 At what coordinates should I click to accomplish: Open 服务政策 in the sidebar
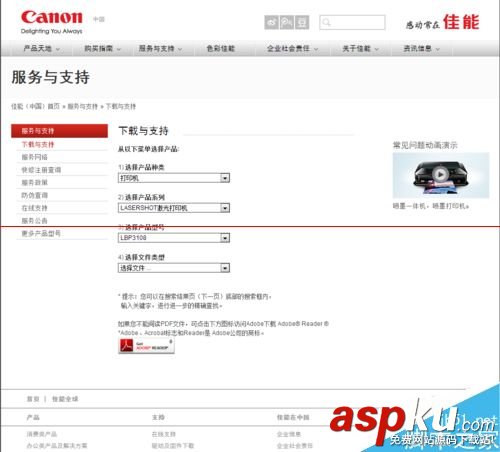[34, 182]
